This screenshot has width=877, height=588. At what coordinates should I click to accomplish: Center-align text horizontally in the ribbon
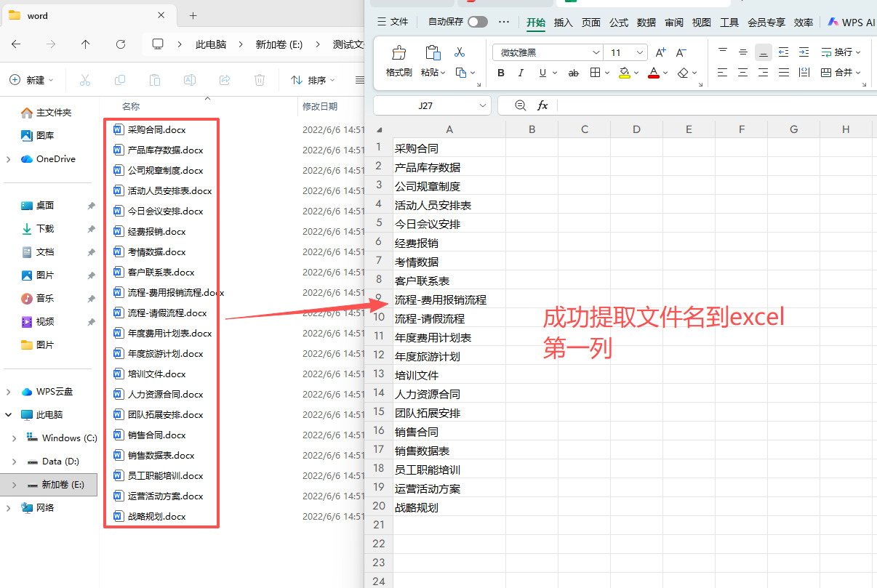[x=742, y=73]
